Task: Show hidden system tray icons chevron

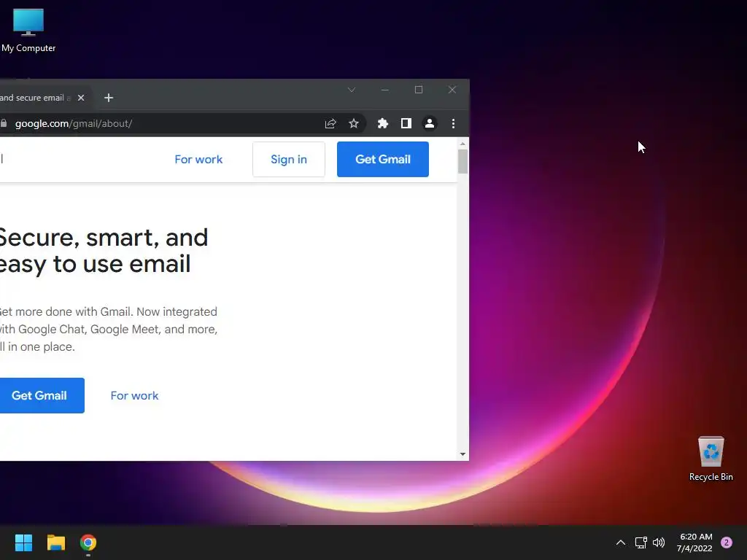Action: (x=620, y=542)
